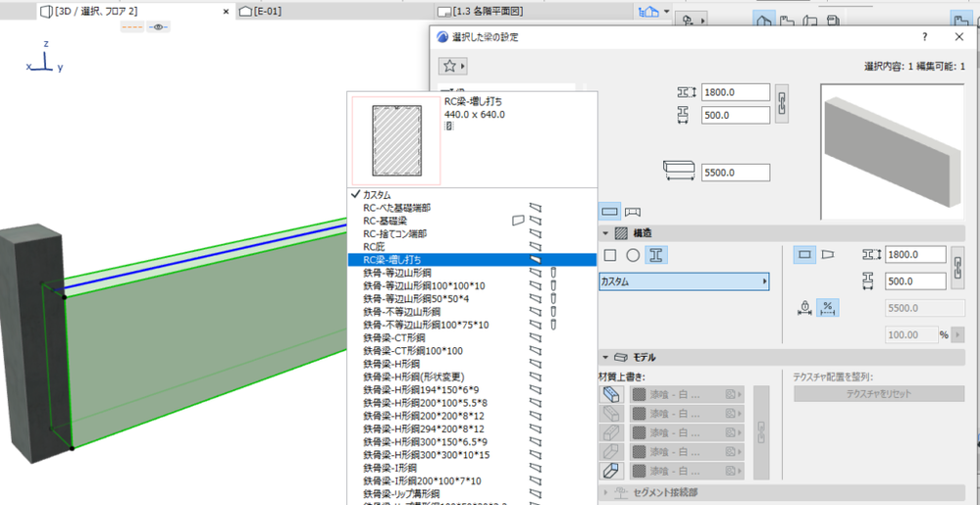
Task: Open dropdown arrow beside blue building icon
Action: (x=666, y=11)
